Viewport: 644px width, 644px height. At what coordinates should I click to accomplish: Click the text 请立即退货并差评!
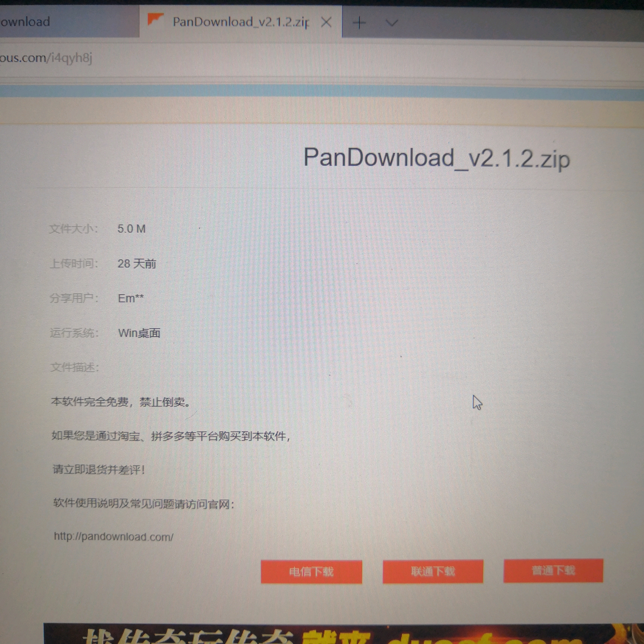click(x=99, y=470)
